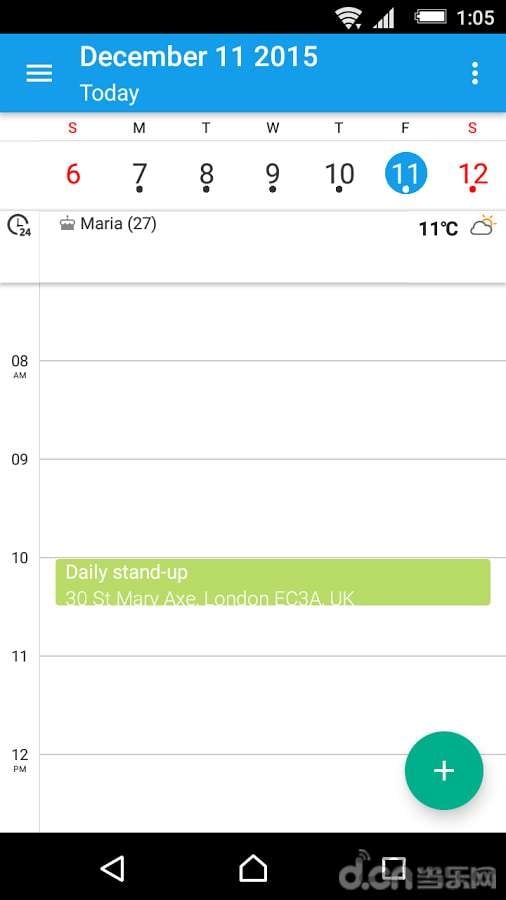
Task: Tap the empty 09 time slot
Action: click(x=273, y=508)
